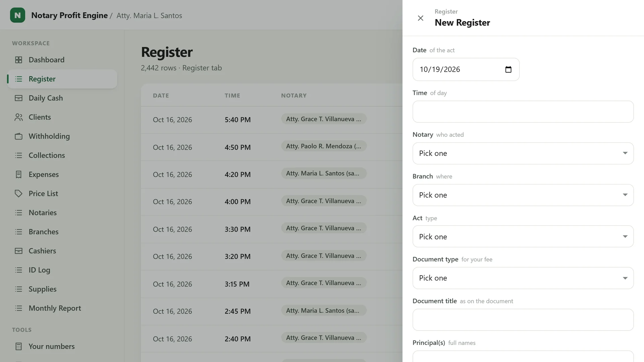Focus the Time of day field

click(x=523, y=112)
